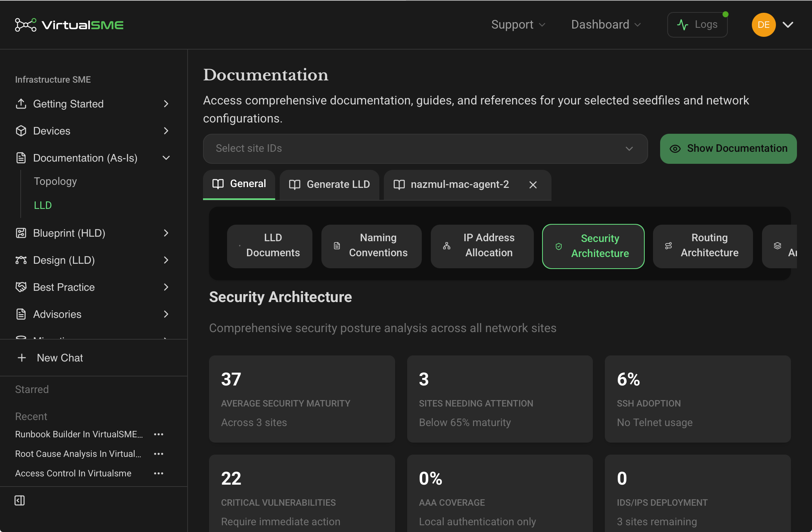Open Access Control In Virtualsme chat
Image resolution: width=812 pixels, height=532 pixels.
(73, 473)
